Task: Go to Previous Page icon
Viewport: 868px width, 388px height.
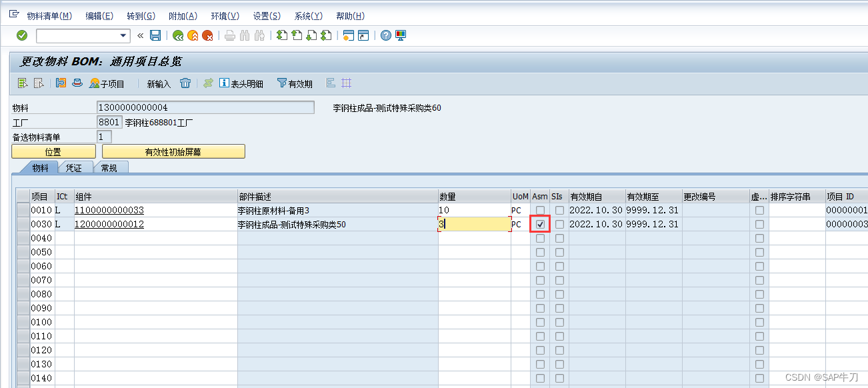Action: (x=297, y=35)
